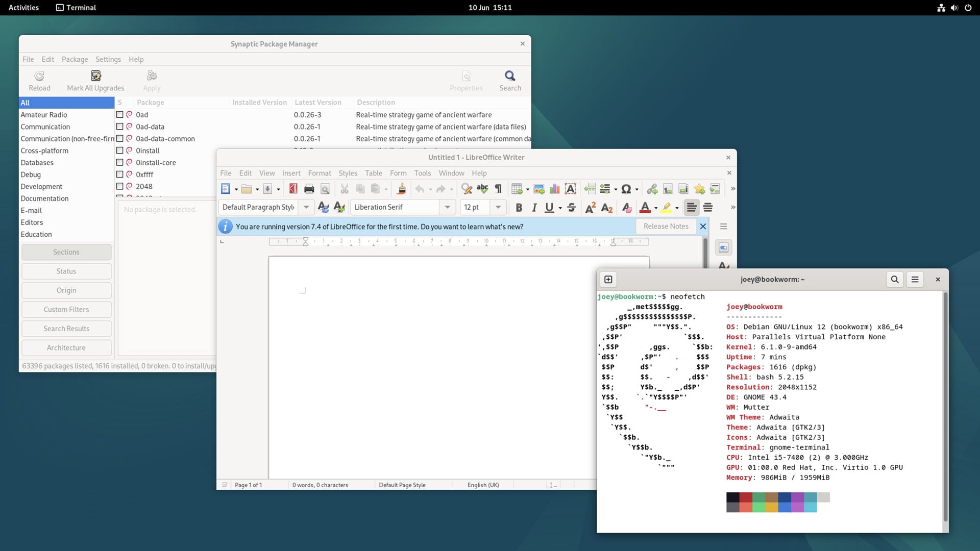Select the Table menu in LibreOffice Writer

tap(373, 173)
